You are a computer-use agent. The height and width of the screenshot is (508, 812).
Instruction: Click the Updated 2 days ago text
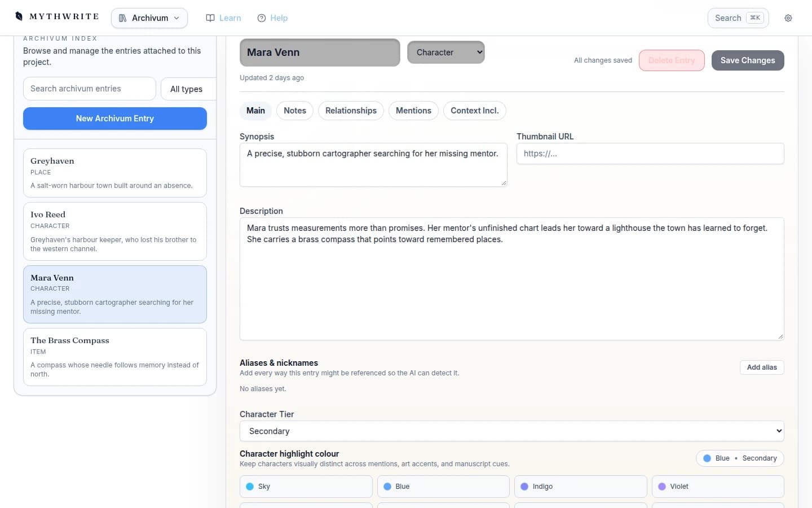click(x=272, y=78)
